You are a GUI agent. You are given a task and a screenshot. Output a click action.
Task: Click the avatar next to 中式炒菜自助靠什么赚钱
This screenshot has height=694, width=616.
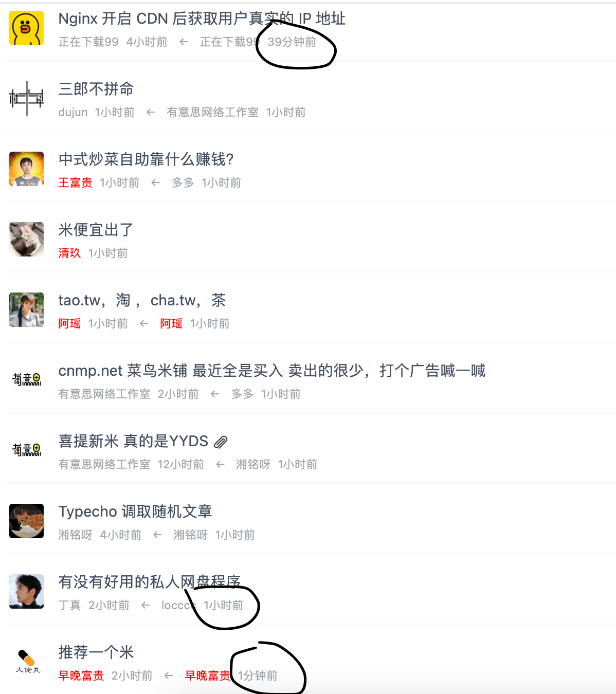tap(26, 169)
